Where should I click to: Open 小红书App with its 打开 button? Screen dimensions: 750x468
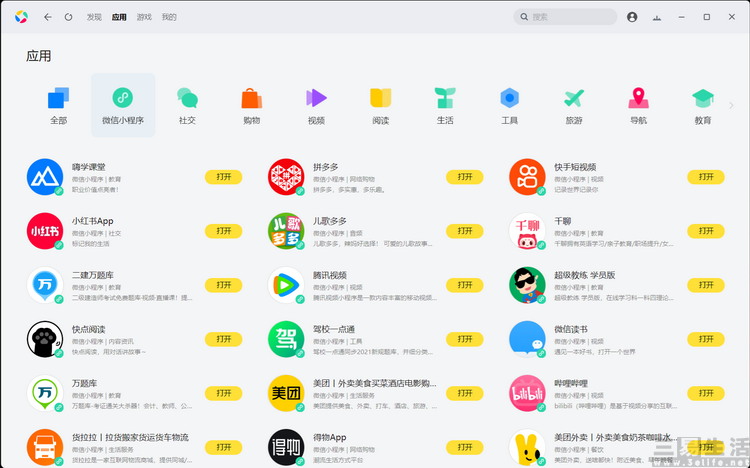click(x=224, y=231)
